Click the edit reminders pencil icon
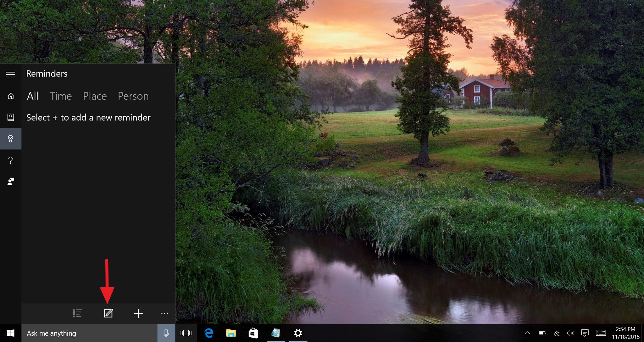 [x=108, y=313]
